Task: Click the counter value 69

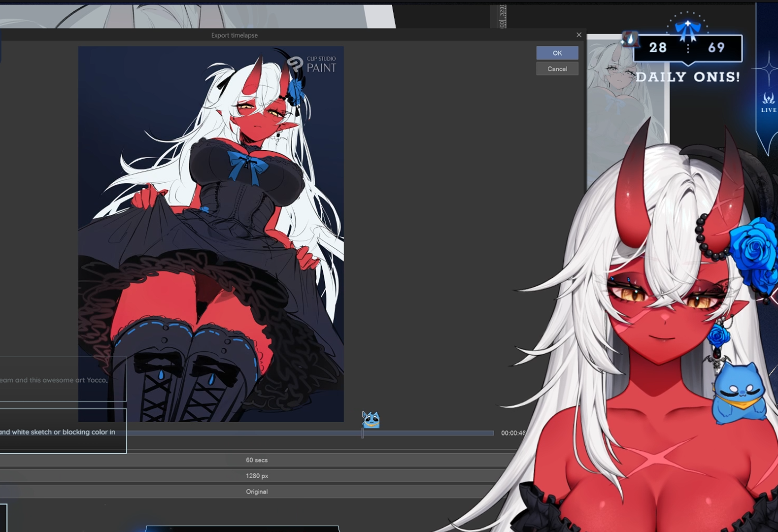Action: [x=716, y=48]
